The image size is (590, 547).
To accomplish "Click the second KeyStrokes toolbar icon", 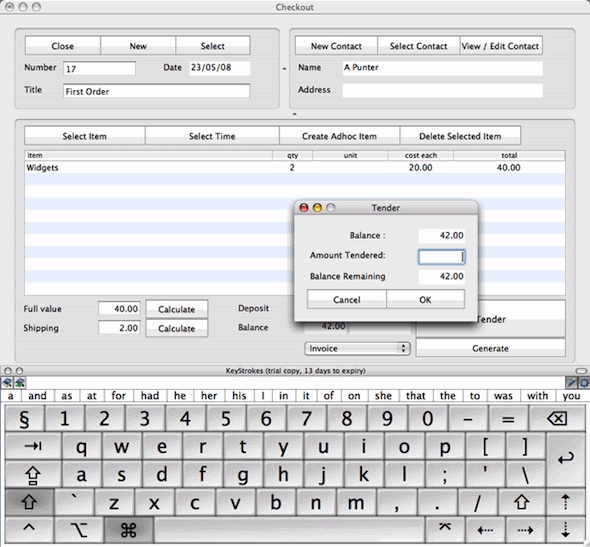I will tap(20, 383).
